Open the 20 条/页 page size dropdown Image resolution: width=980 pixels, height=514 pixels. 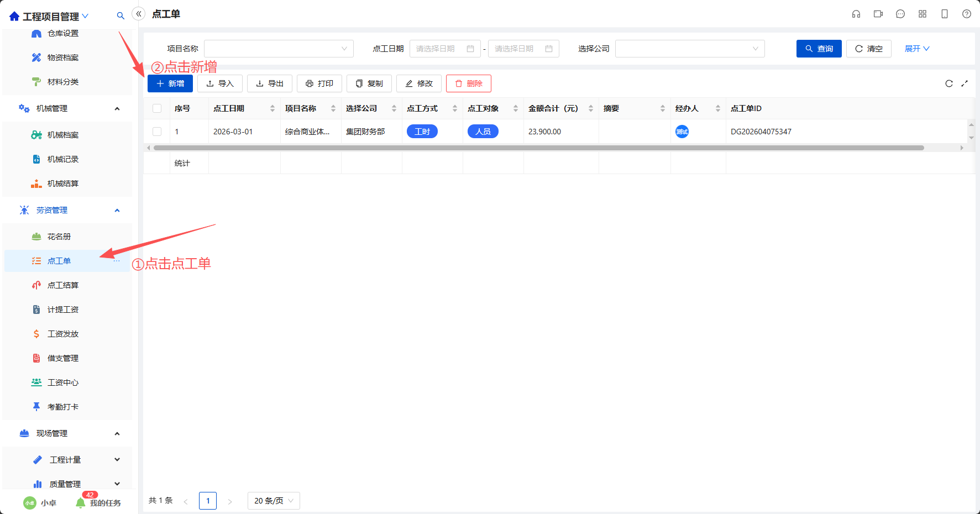[274, 501]
